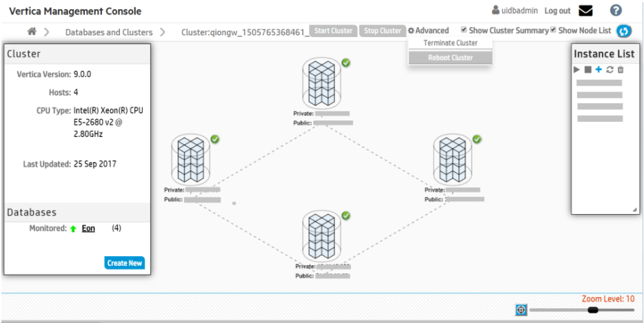Toggle Show Node List checkbox

554,30
